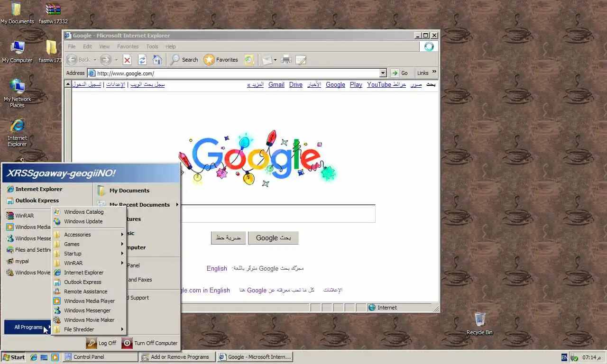Click the Print icon in IE toolbar
This screenshot has height=364, width=607.
pyautogui.click(x=286, y=60)
